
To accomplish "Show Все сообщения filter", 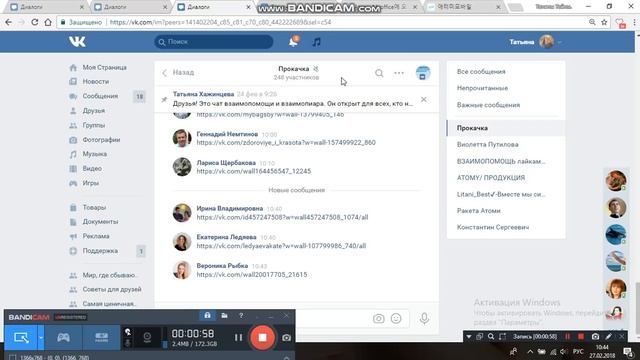I will [481, 71].
